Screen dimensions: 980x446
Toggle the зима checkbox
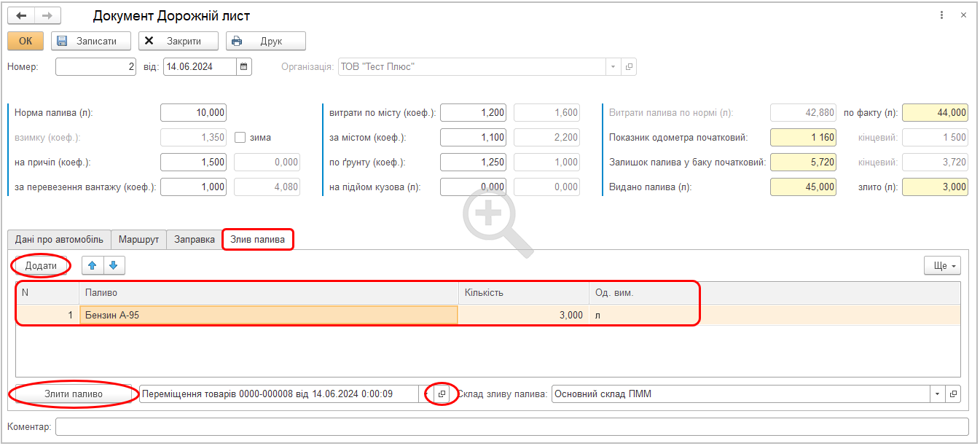pos(240,137)
